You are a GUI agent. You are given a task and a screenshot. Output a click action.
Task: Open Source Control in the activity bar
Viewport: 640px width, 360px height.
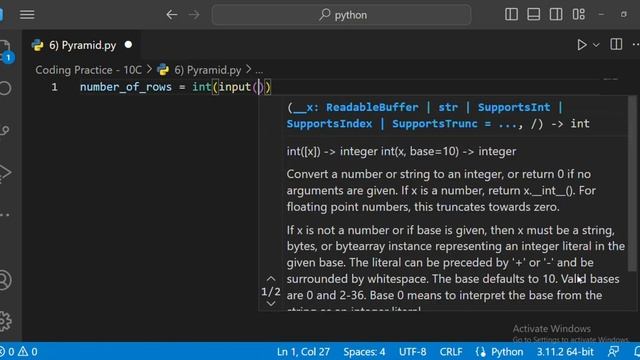(5, 131)
